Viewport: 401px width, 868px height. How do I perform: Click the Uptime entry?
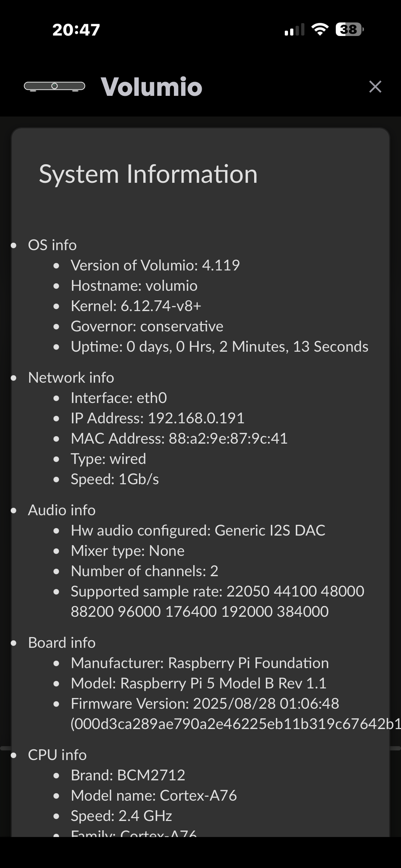point(219,347)
